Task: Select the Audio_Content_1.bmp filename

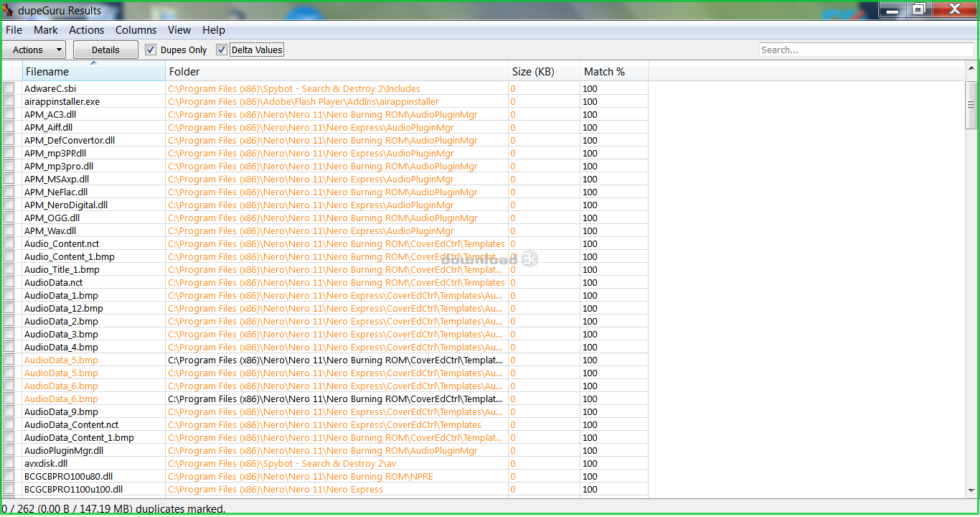Action: click(x=70, y=256)
